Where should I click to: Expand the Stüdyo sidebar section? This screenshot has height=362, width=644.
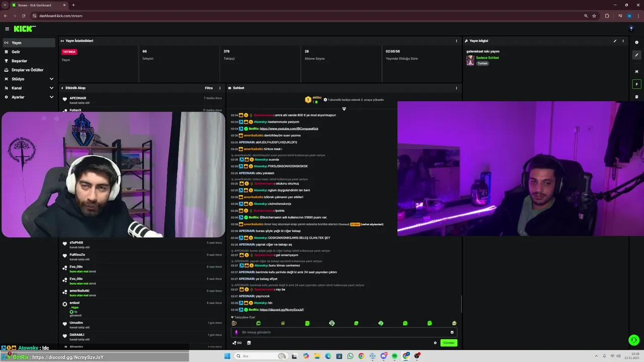coord(28,79)
